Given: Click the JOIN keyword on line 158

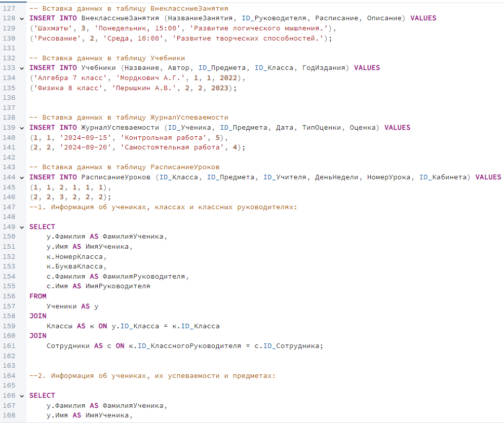Looking at the screenshot, I should [x=38, y=316].
